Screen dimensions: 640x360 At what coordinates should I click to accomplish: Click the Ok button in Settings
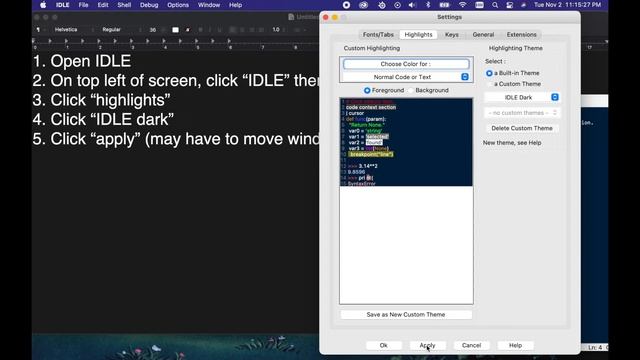tap(384, 345)
